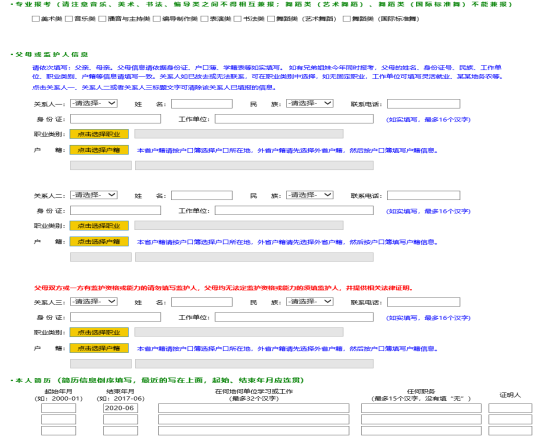
Task: Focus the 联系电话 field for 关系人三
Action: (x=424, y=302)
